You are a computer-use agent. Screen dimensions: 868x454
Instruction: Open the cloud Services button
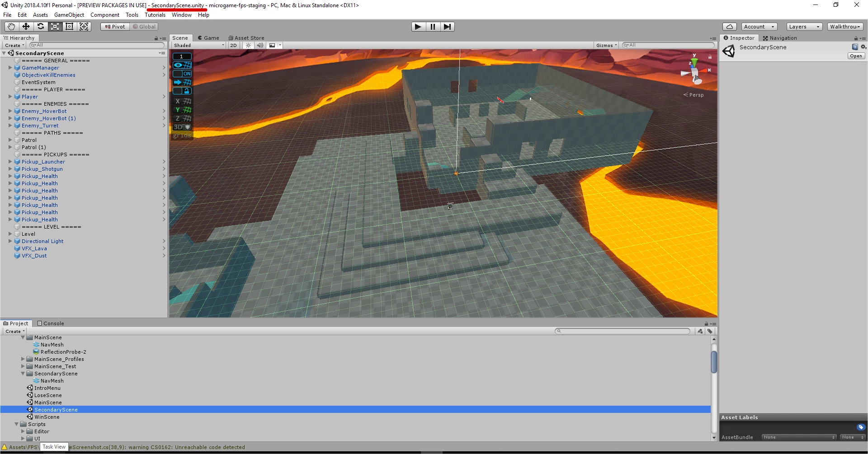(730, 27)
